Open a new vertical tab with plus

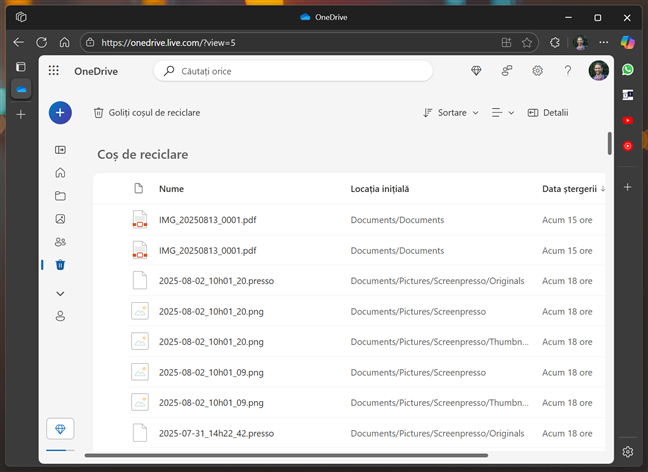21,114
